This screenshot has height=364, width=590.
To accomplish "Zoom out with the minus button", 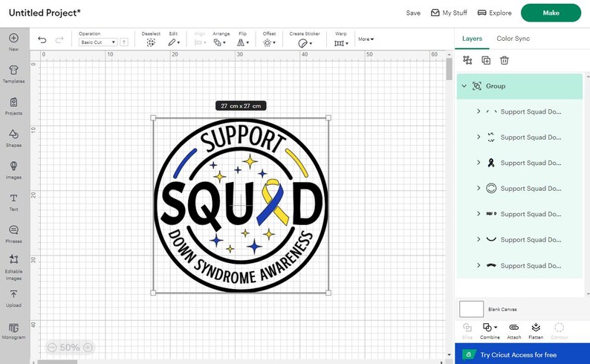I will (x=52, y=347).
